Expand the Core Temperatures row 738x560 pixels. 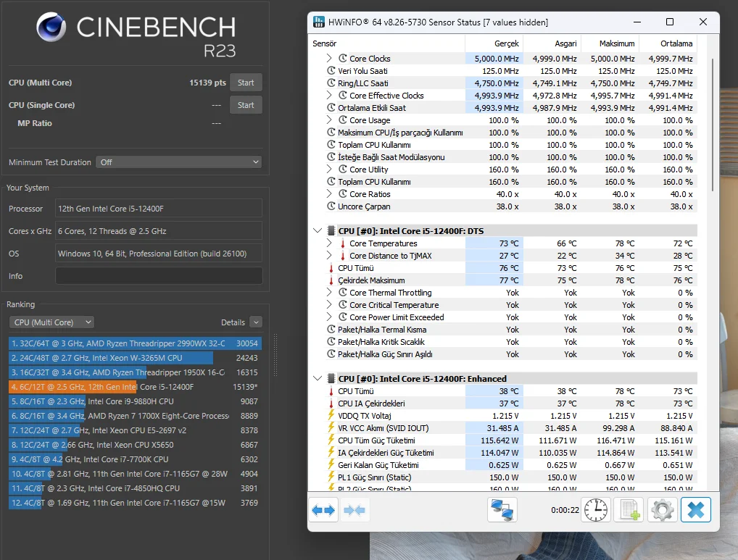point(329,243)
